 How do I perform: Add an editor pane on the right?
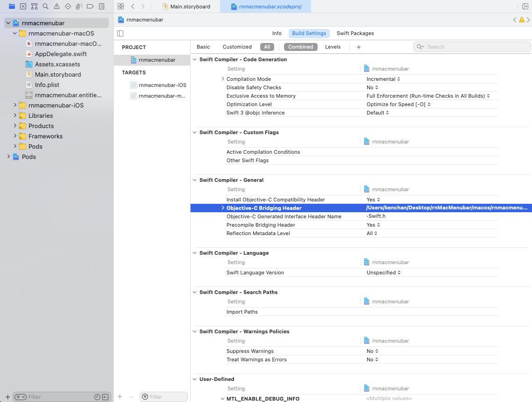[525, 7]
